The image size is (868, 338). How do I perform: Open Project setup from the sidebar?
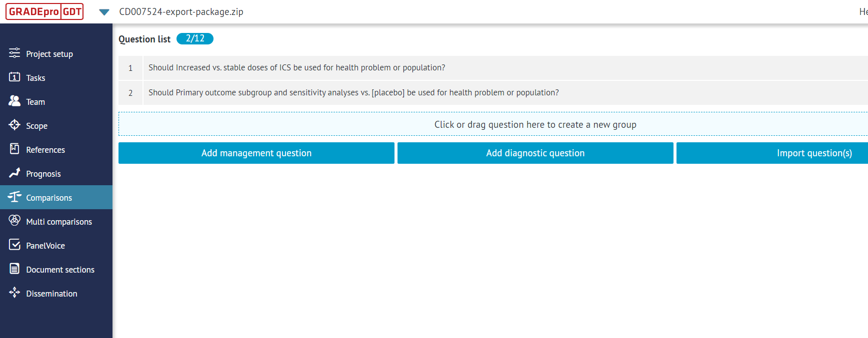(49, 53)
